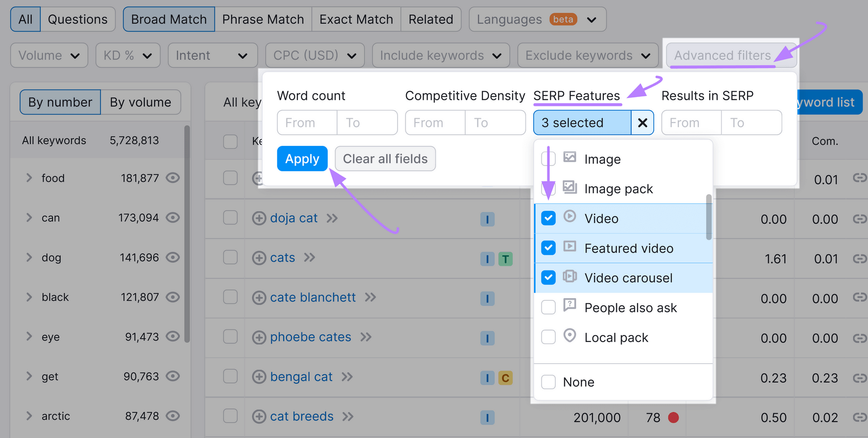
Task: Expand the dog keyword group
Action: click(x=29, y=257)
